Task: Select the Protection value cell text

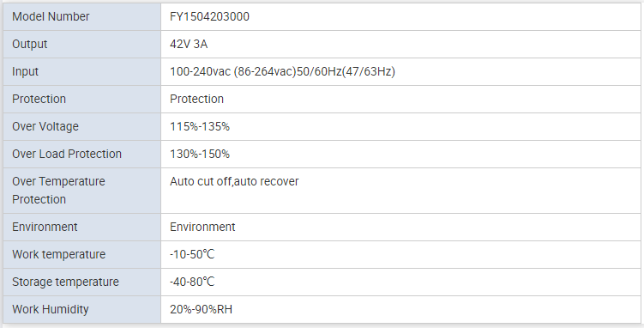Action: [196, 99]
